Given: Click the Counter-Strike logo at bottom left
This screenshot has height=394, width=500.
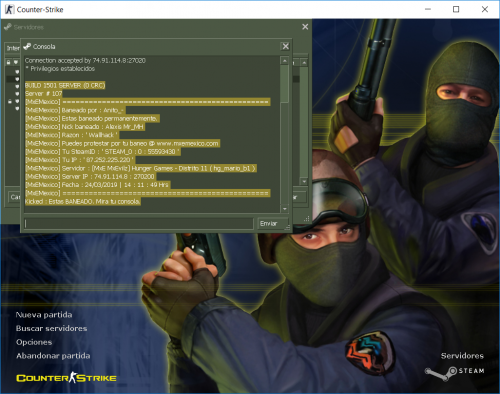Looking at the screenshot, I should point(66,378).
